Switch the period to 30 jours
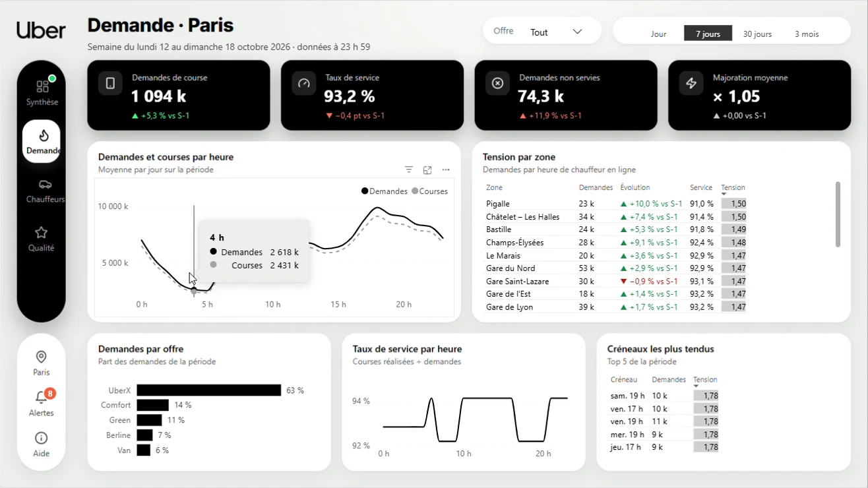Viewport: 868px width, 488px height. tap(757, 34)
